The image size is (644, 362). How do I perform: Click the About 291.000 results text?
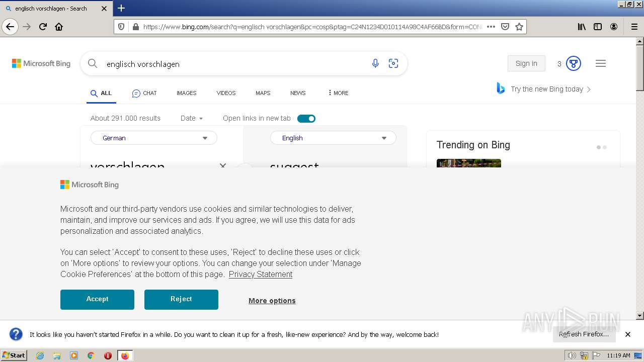tap(125, 118)
